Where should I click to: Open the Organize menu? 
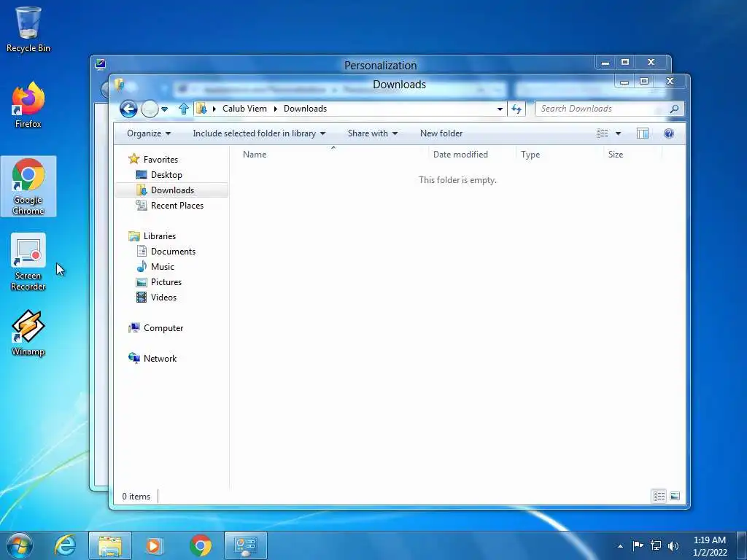[149, 133]
